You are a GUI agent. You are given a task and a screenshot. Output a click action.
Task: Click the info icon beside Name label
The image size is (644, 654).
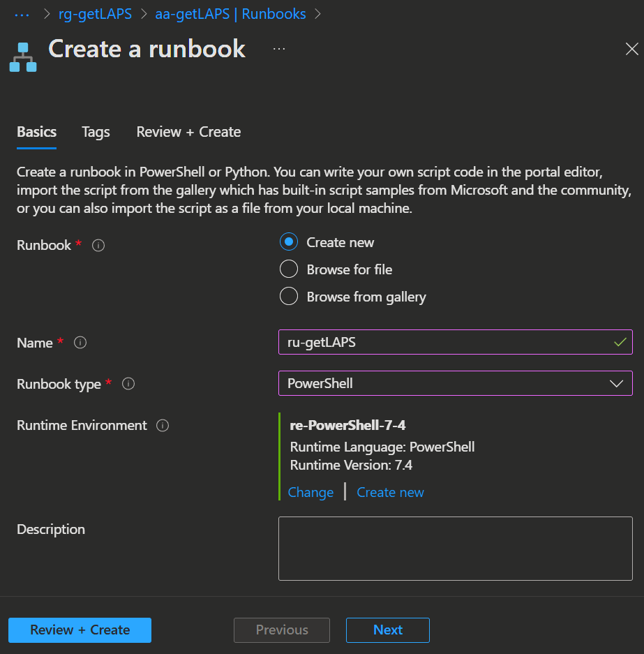pyautogui.click(x=80, y=343)
